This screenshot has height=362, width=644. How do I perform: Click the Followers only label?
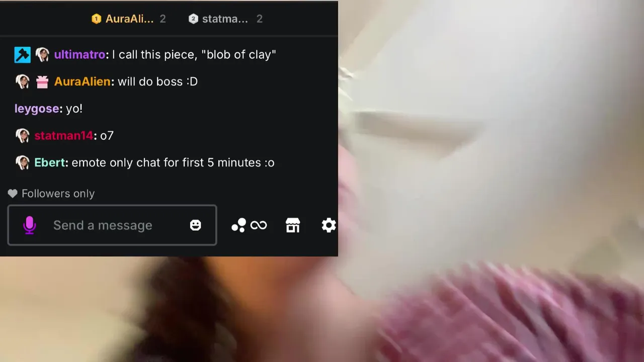tap(58, 194)
